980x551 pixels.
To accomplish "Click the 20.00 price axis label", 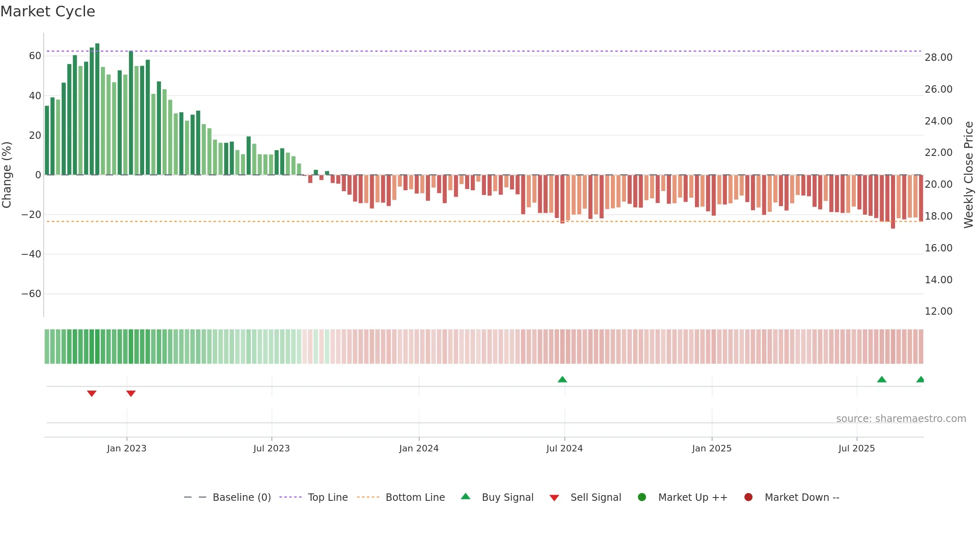I will click(938, 184).
